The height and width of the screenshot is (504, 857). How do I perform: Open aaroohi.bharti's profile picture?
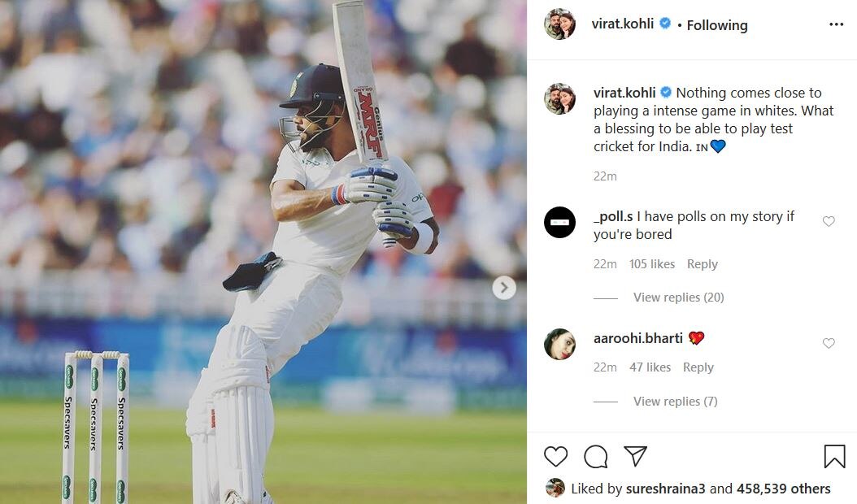click(x=559, y=344)
